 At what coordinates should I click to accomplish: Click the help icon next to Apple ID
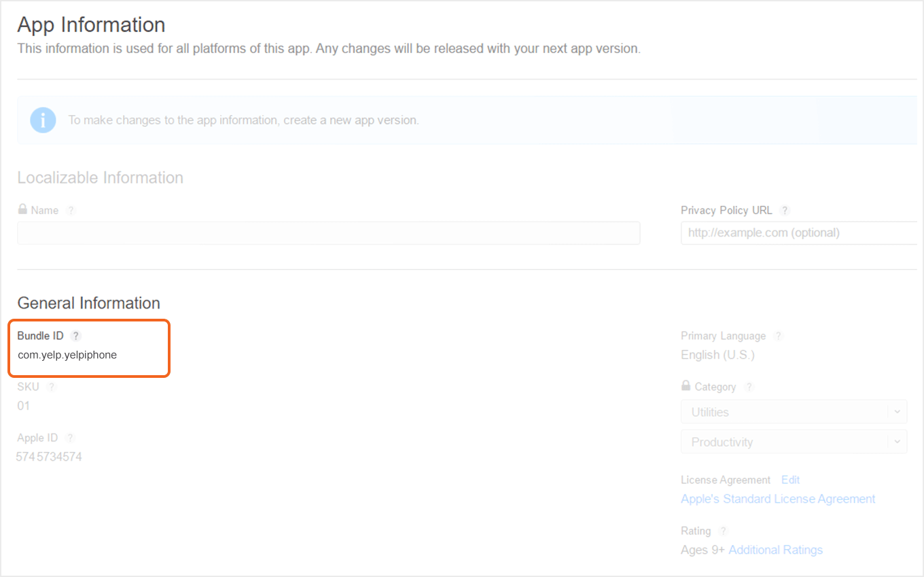(70, 438)
